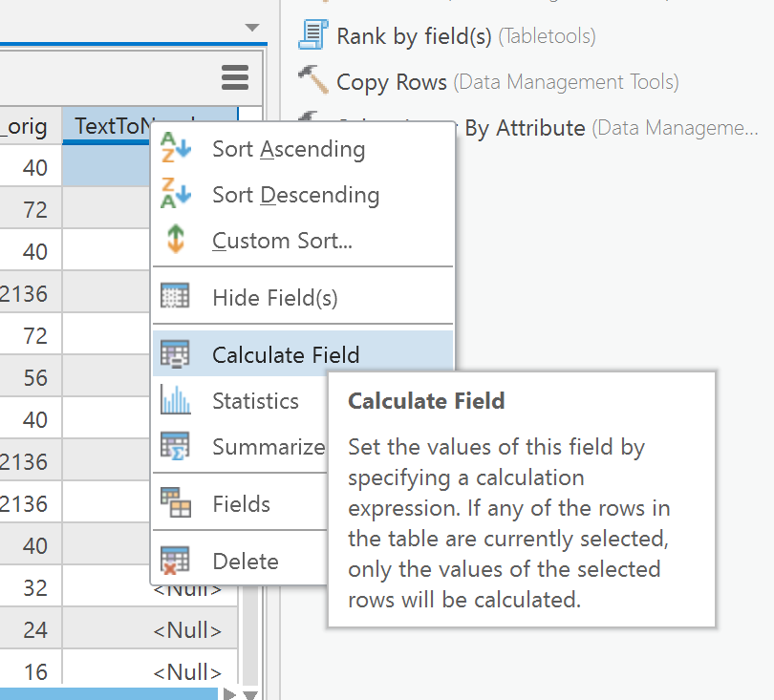Open Statistics via its chart icon
This screenshot has height=700, width=774.
pyautogui.click(x=176, y=400)
